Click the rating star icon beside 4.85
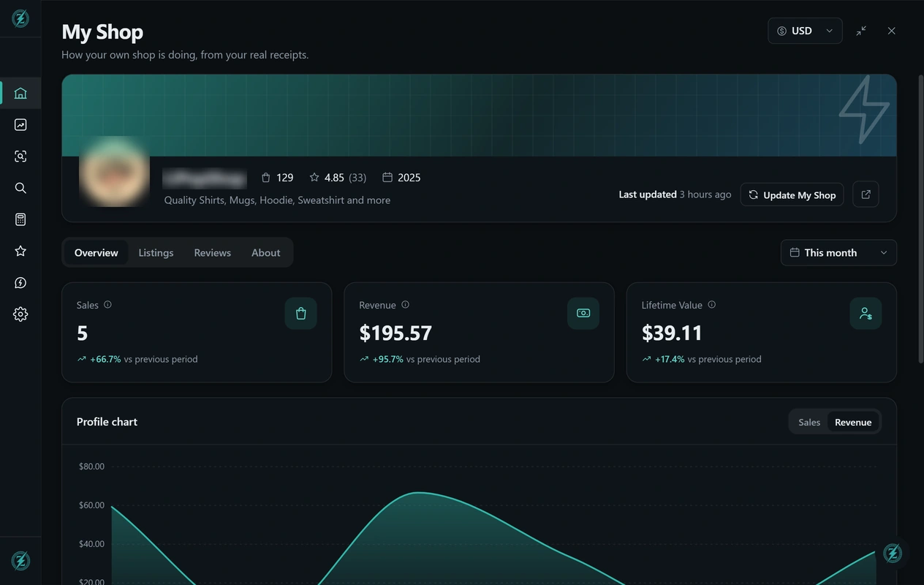This screenshot has width=924, height=585. click(x=314, y=178)
